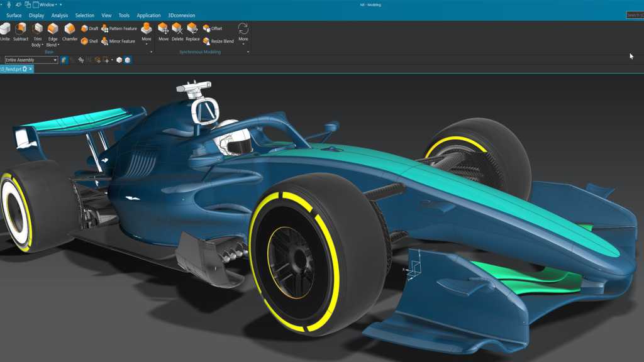The image size is (644, 362).
Task: Open the Pattern Feature tool
Action: [x=118, y=29]
